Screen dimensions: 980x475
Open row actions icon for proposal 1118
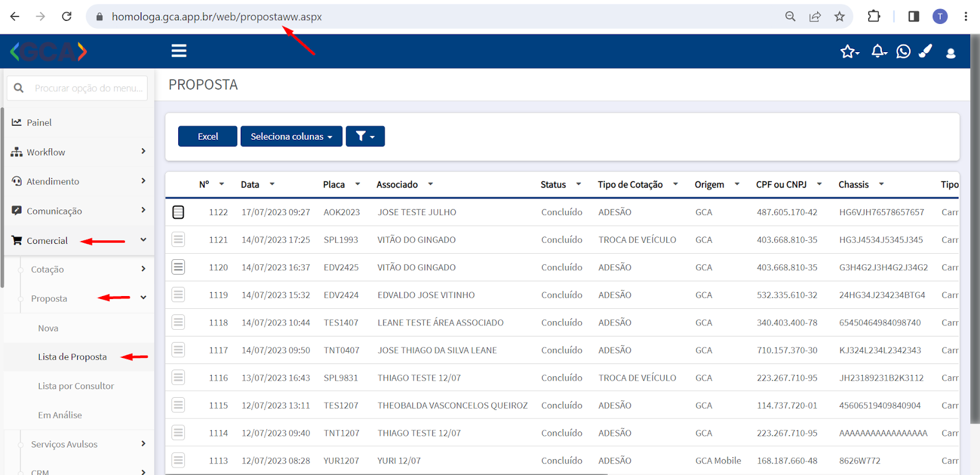click(x=178, y=322)
